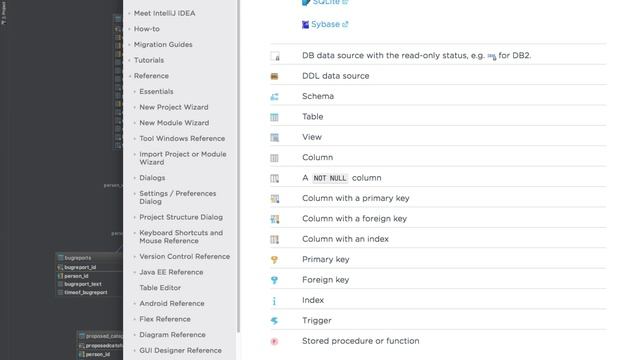Click the Column icon
The width and height of the screenshot is (640, 360).
point(274,158)
